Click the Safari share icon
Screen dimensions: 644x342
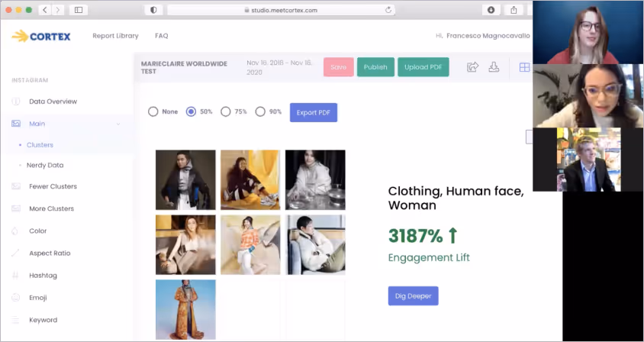514,10
